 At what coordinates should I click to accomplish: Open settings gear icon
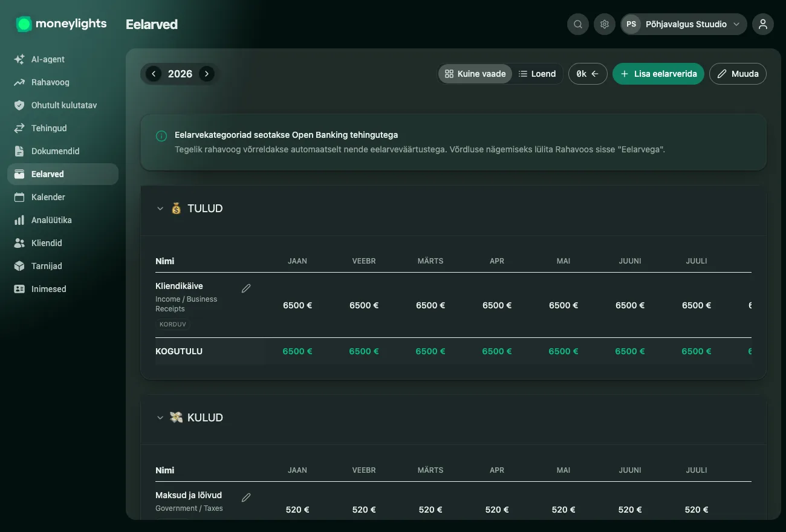pos(605,24)
